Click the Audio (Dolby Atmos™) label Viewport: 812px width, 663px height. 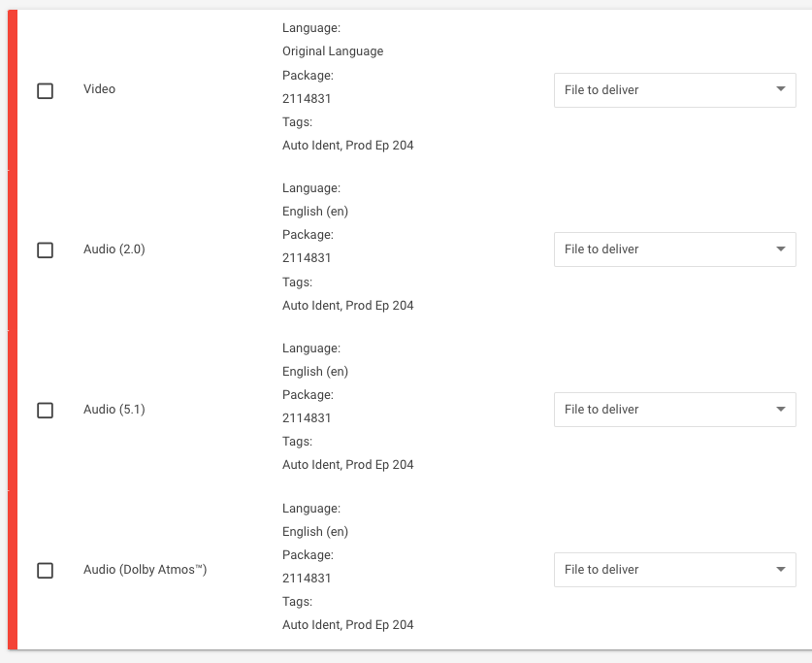(145, 569)
